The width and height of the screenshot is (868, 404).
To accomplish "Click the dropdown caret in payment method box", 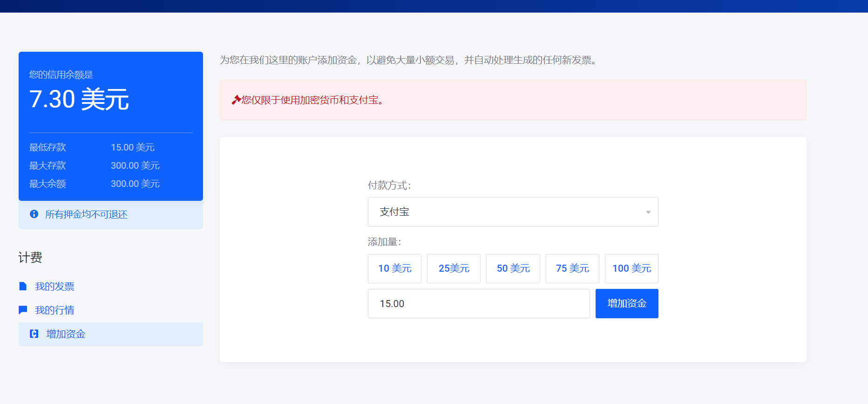I will coord(648,212).
